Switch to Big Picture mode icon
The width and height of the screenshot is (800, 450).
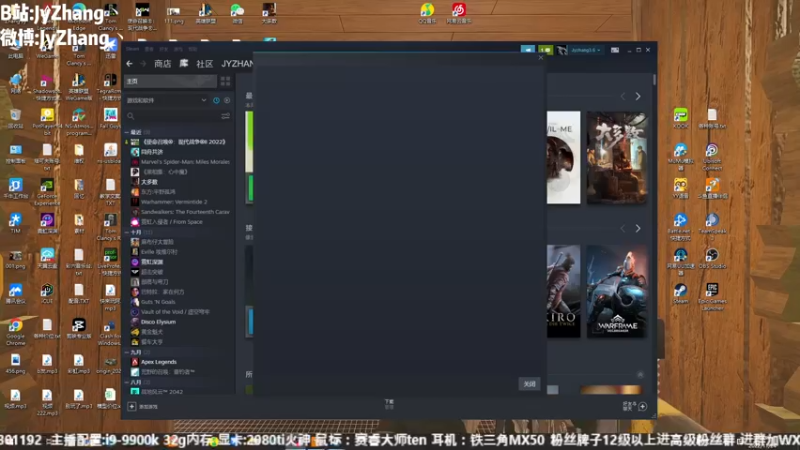click(615, 50)
